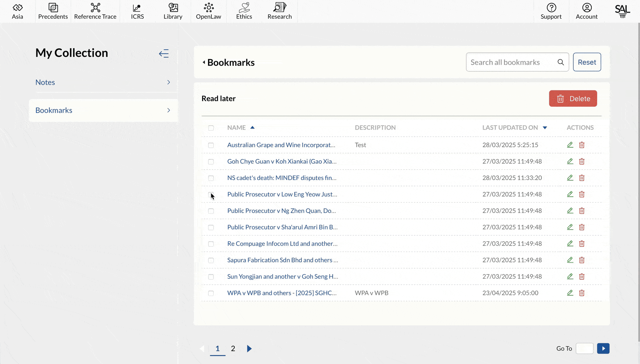
Task: Delete the Sapura Fabrication bookmark
Action: point(582,260)
